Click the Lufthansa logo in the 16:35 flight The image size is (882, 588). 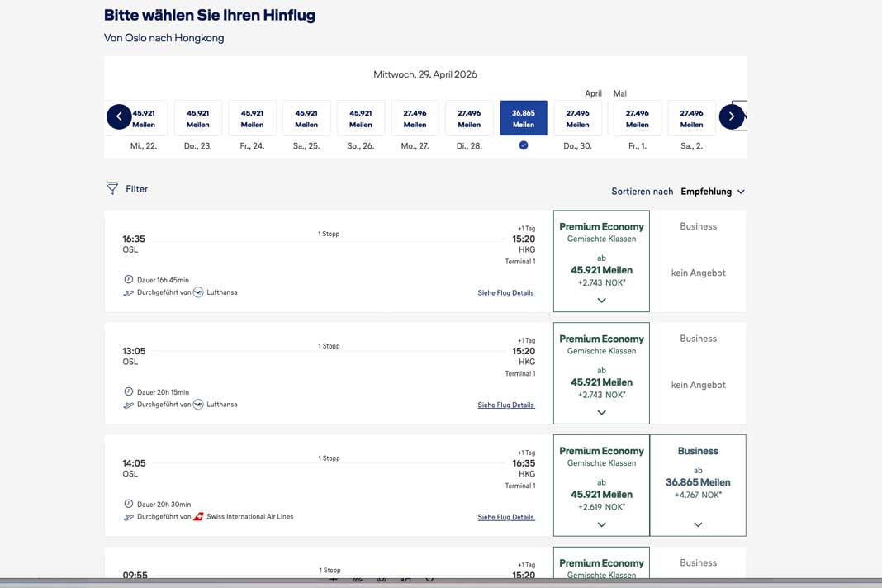tap(198, 292)
